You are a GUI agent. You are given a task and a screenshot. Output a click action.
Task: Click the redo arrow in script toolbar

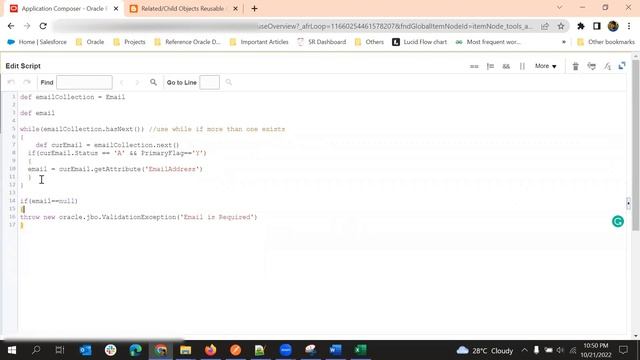(27, 82)
